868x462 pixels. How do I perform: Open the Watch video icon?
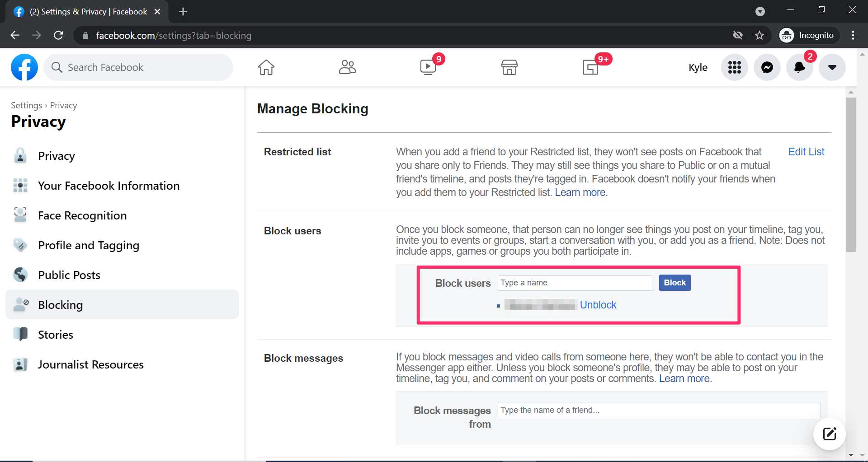click(x=428, y=67)
